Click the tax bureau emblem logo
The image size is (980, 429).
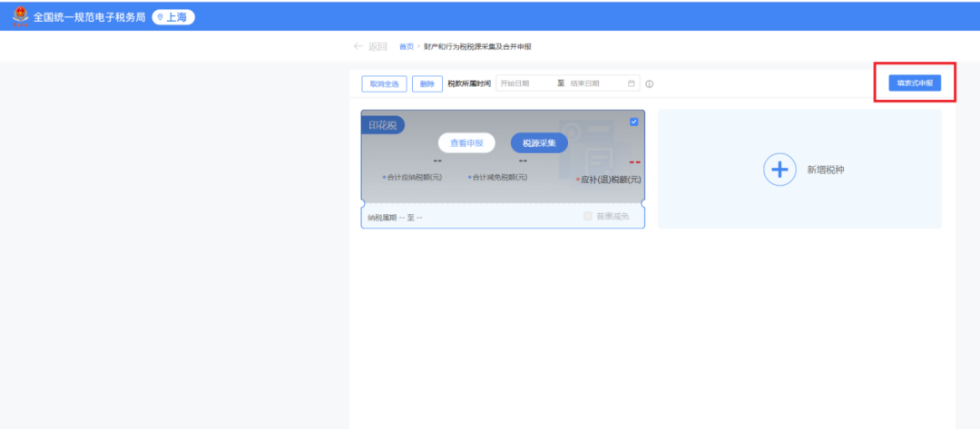20,16
